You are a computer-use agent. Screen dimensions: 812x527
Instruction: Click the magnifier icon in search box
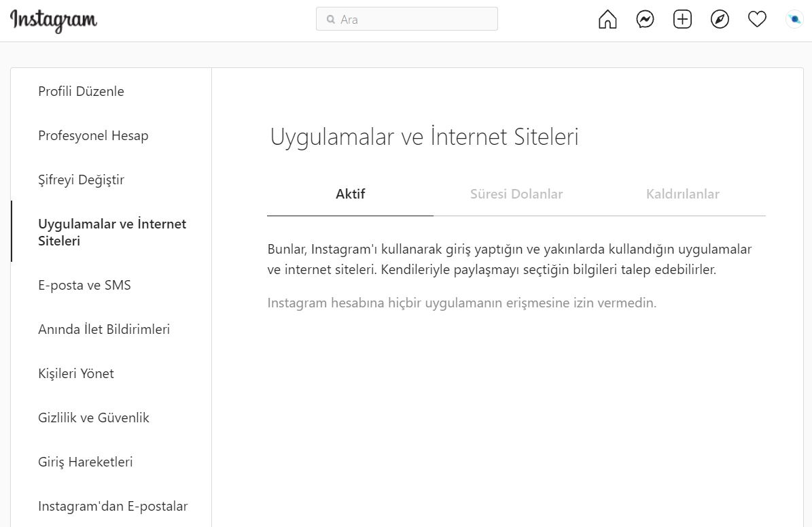tap(331, 20)
